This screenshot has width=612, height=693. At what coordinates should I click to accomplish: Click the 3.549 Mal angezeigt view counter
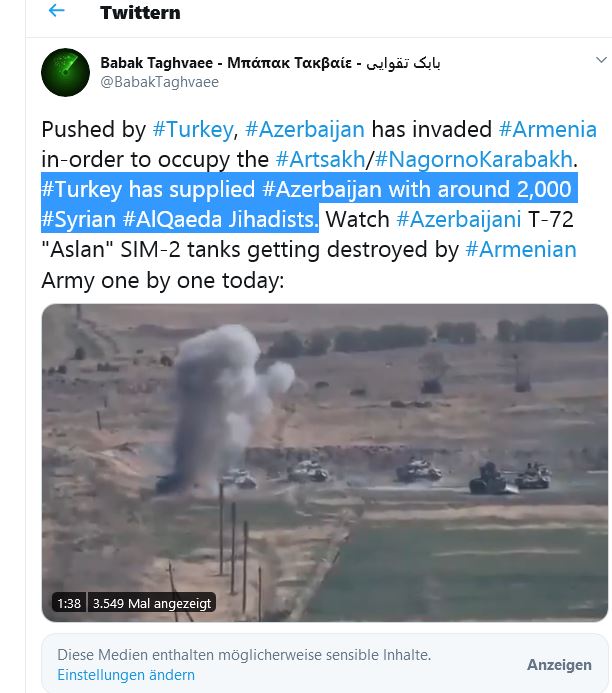point(152,603)
